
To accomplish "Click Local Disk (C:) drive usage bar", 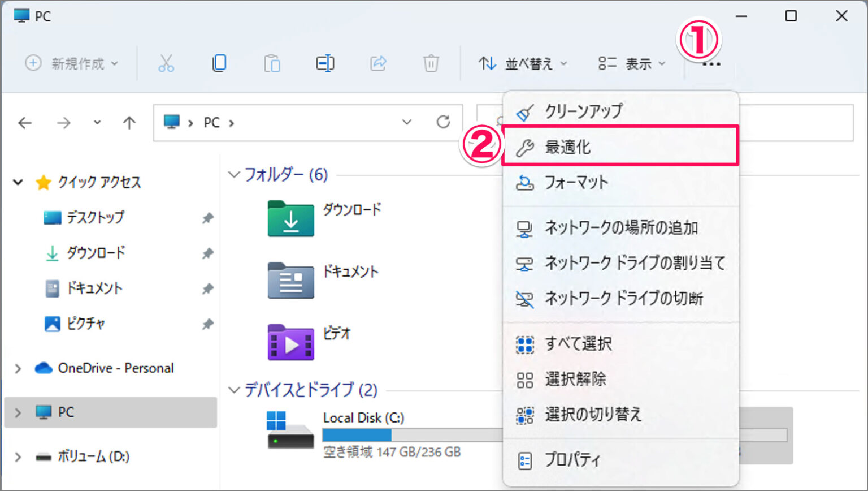I will (x=413, y=434).
